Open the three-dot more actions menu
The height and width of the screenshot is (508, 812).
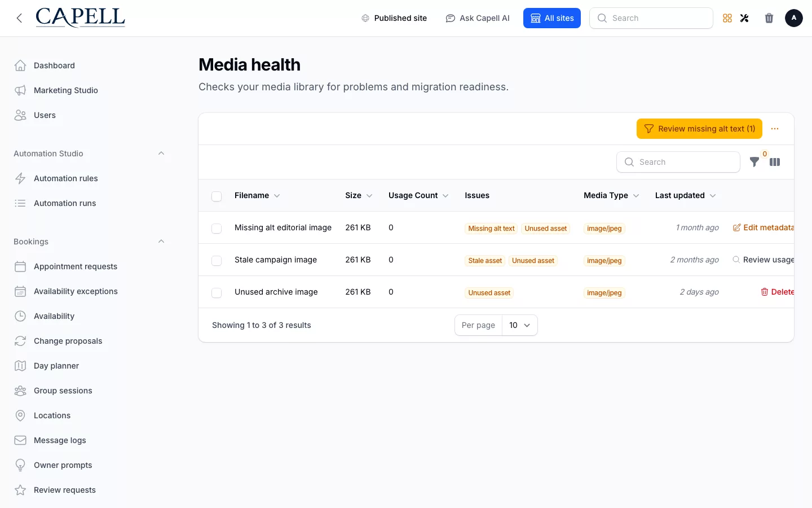pos(775,129)
